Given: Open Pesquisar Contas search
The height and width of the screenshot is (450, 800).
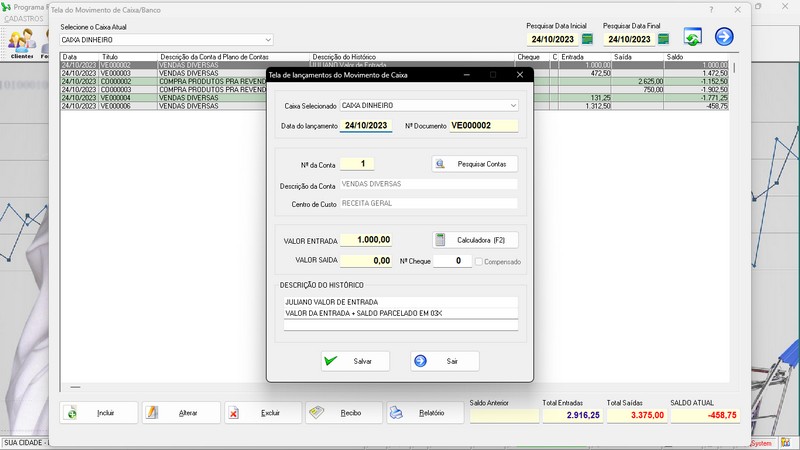Looking at the screenshot, I should [475, 164].
